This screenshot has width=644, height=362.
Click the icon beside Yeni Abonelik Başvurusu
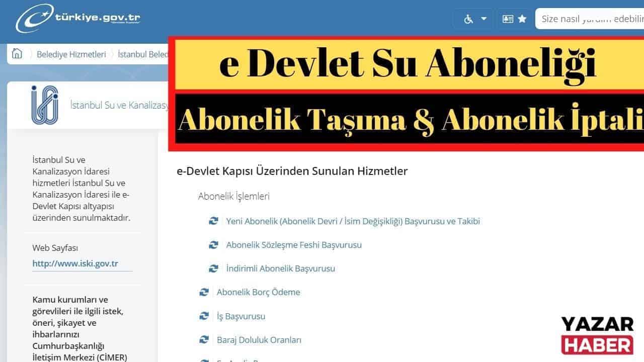pyautogui.click(x=214, y=221)
